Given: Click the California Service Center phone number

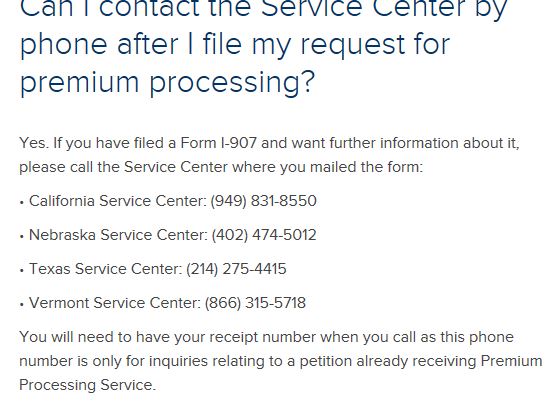Looking at the screenshot, I should (x=263, y=201).
